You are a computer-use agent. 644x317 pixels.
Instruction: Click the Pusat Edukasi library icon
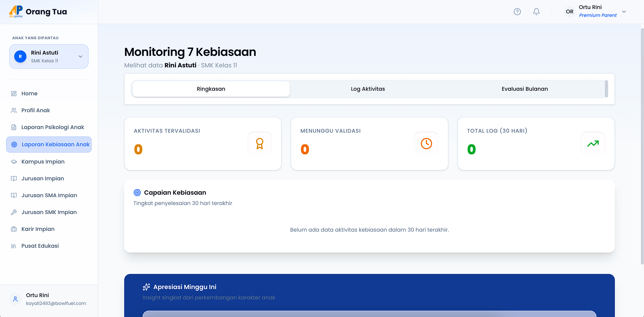pyautogui.click(x=14, y=246)
